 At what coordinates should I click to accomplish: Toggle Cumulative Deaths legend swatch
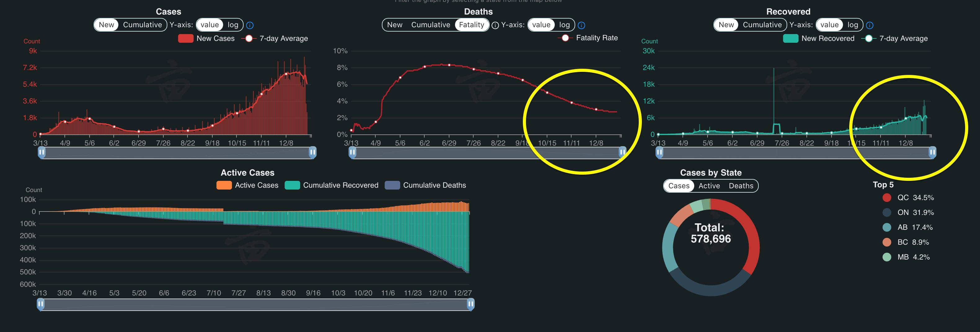pos(392,185)
